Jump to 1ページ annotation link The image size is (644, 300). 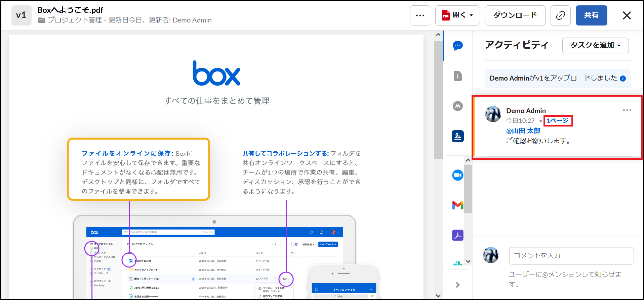click(x=557, y=121)
